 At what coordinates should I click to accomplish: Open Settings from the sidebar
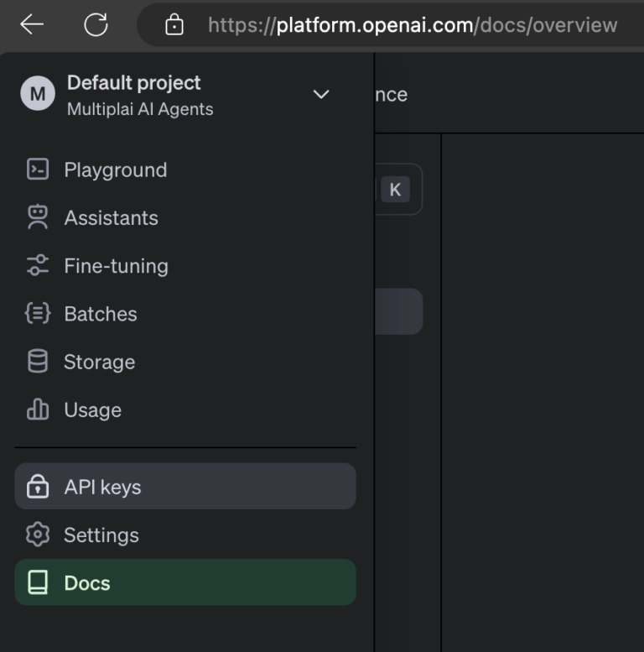coord(185,535)
